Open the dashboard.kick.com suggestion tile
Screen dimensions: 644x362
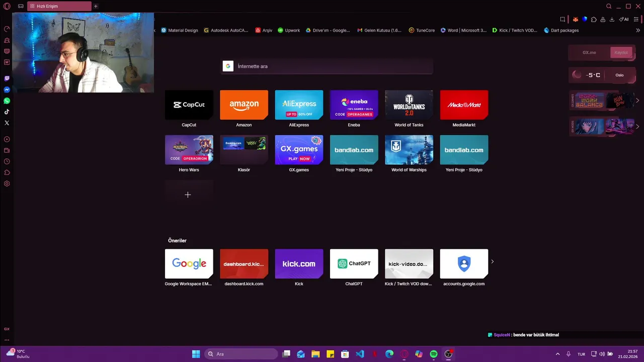244,263
